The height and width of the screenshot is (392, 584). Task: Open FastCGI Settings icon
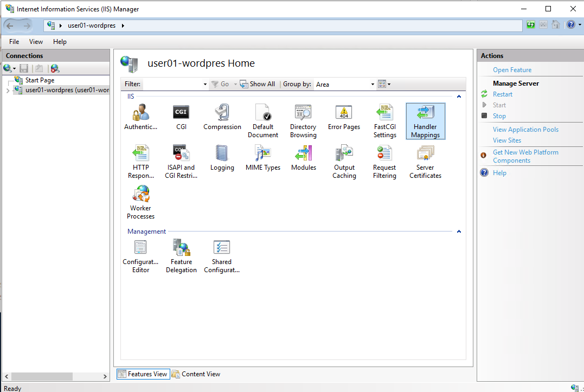point(385,121)
